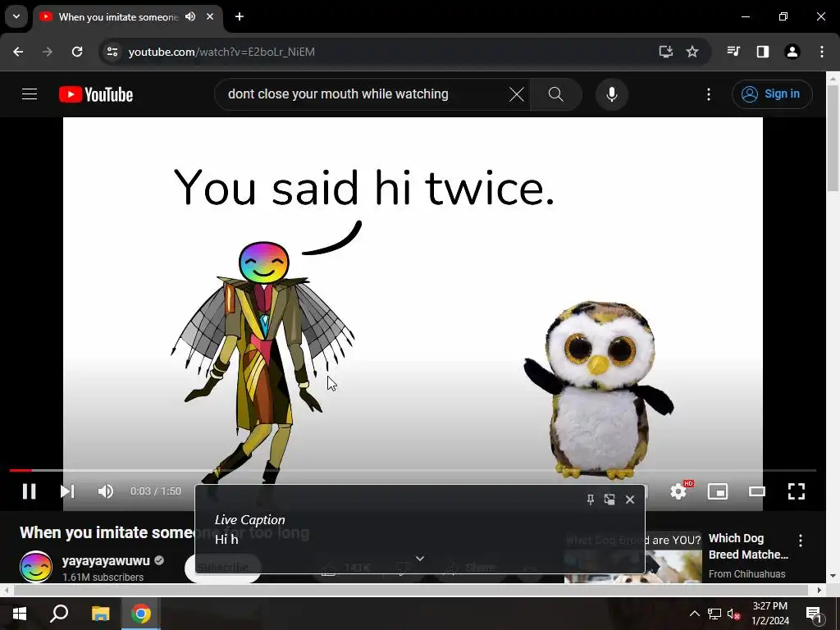Open the yayayayawuwu channel name link
Image resolution: width=840 pixels, height=630 pixels.
(106, 561)
